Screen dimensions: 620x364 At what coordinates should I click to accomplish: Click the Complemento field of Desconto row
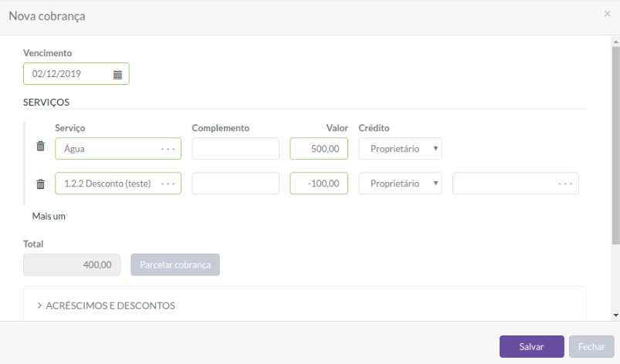click(235, 184)
